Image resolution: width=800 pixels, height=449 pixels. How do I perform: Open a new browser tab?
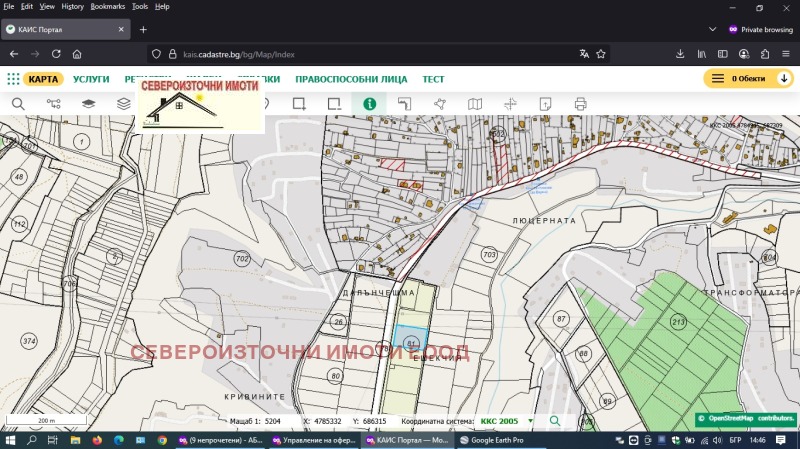click(x=143, y=30)
